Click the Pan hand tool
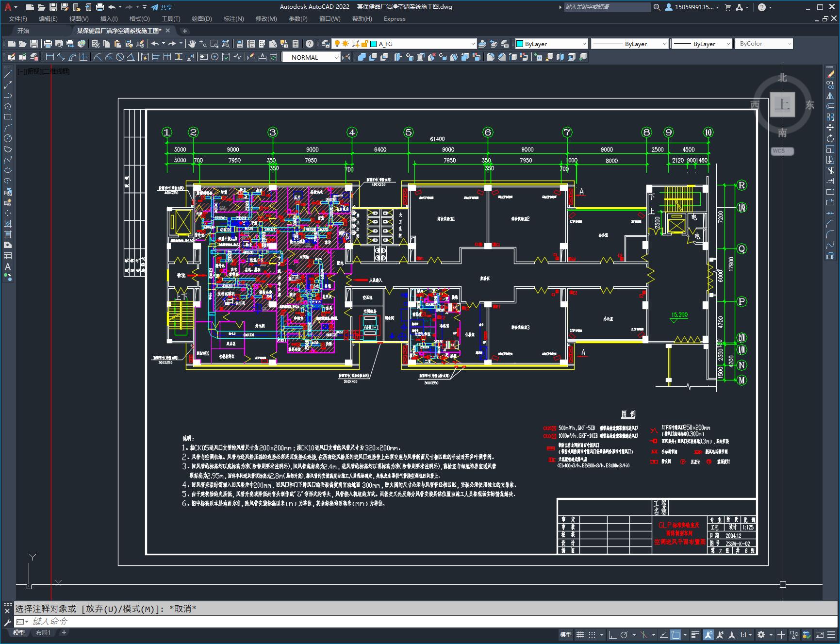The image size is (840, 644). click(192, 44)
